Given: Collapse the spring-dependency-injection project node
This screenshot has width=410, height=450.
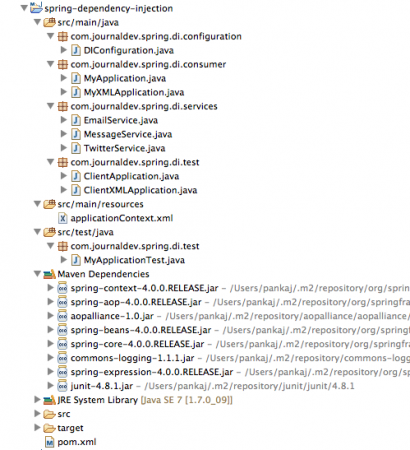Looking at the screenshot, I should coord(24,8).
